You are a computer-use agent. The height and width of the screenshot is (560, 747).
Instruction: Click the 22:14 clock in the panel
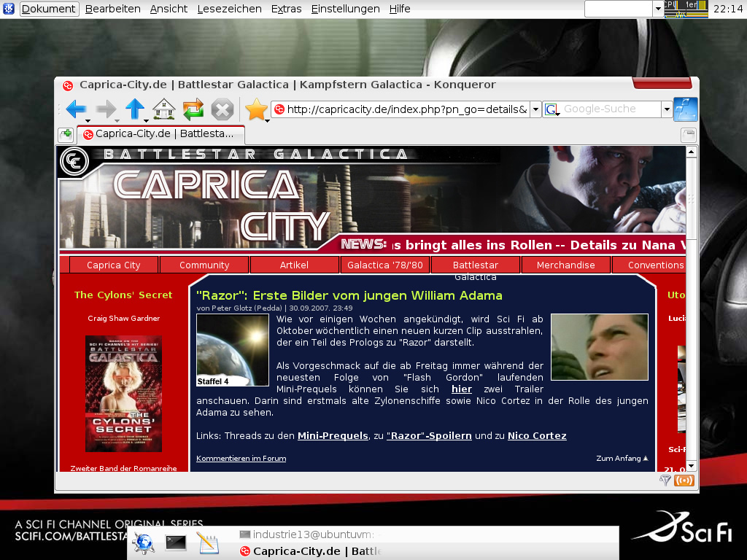pos(727,9)
